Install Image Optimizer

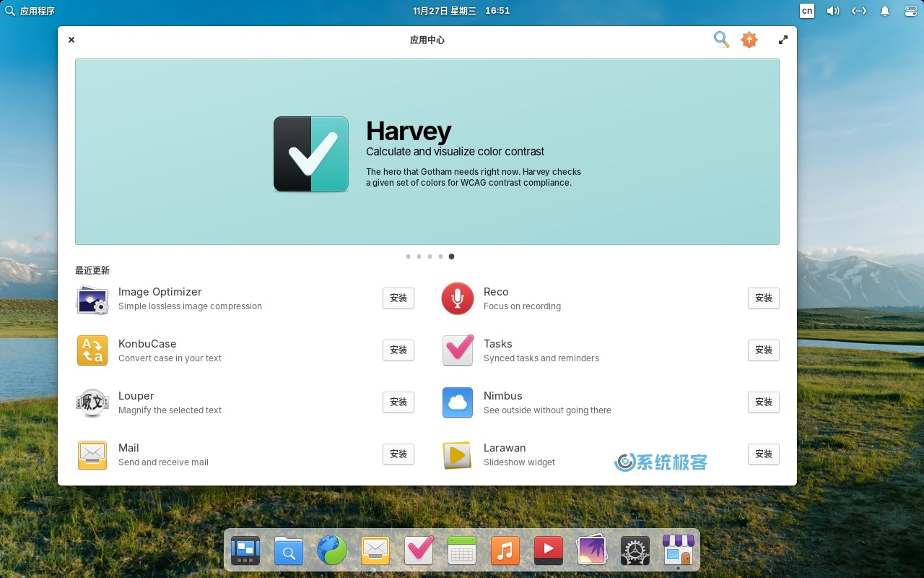(x=398, y=298)
